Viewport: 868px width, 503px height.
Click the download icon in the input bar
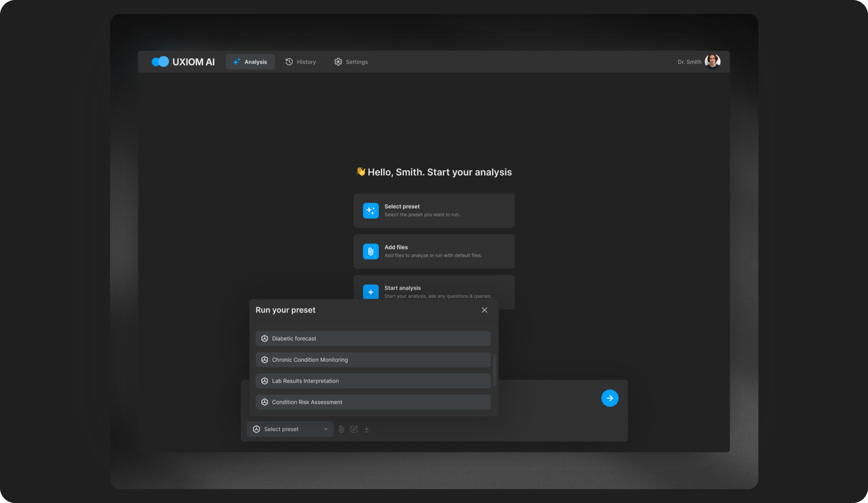[367, 429]
